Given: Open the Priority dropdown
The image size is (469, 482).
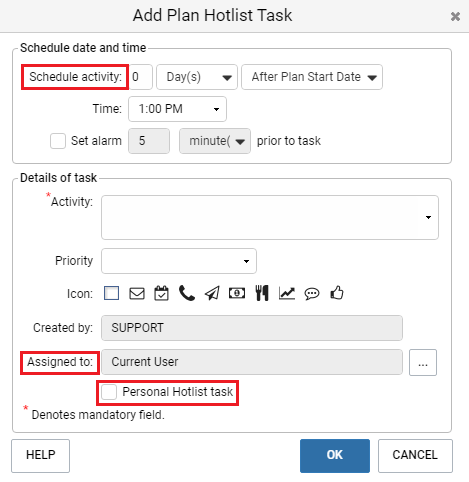Looking at the screenshot, I should click(x=179, y=261).
